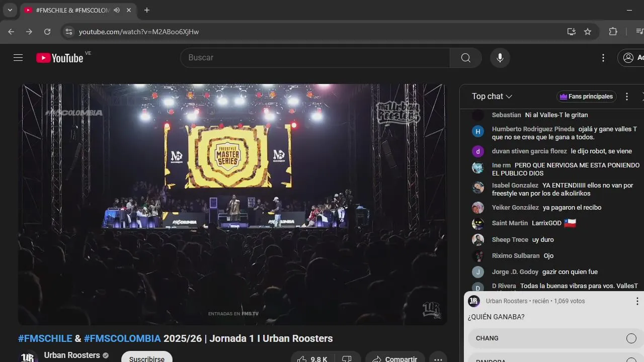Bookmark this page with the star

coord(588,32)
